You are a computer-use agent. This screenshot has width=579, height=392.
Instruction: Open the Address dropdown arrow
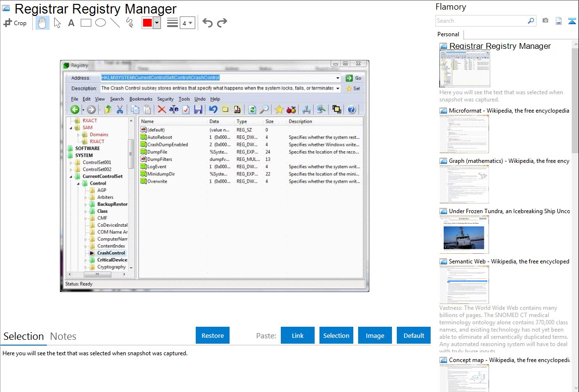(337, 78)
